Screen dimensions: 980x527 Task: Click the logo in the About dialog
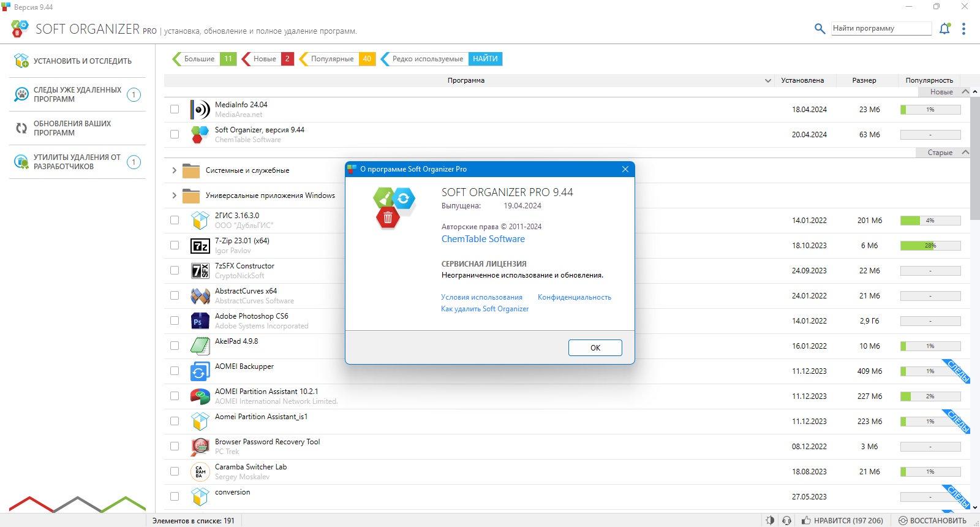394,207
